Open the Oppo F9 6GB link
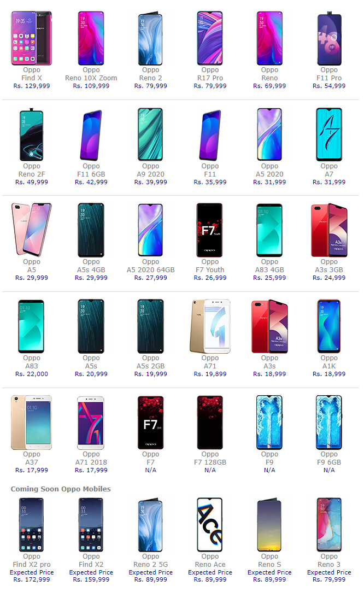Screen dimensions: 364x592 (x=329, y=458)
